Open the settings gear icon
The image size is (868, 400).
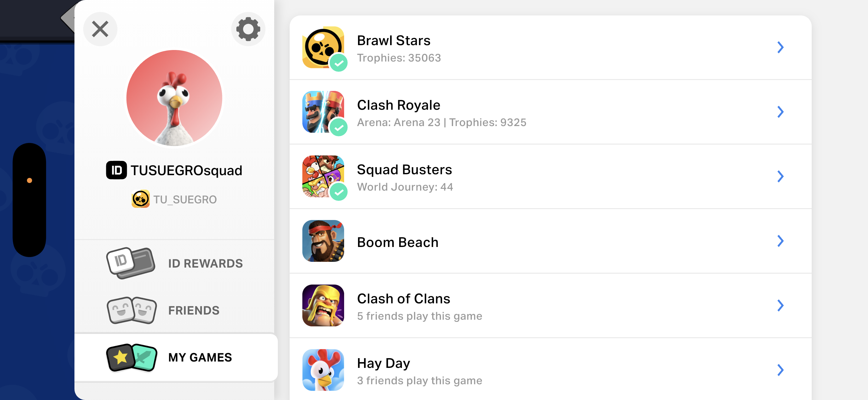pos(248,29)
